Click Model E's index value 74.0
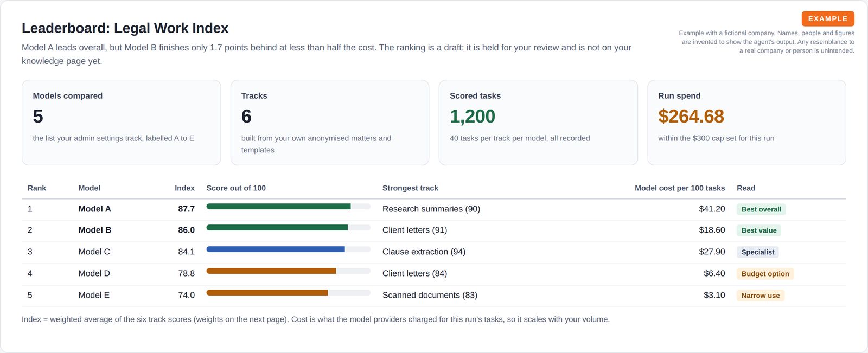 click(x=186, y=295)
